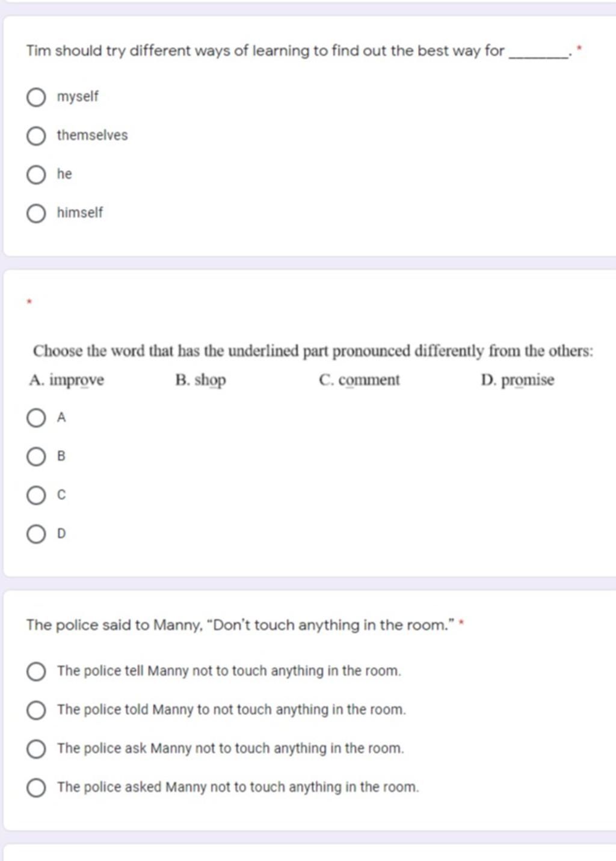Click the word 'improve' in the question image

point(76,380)
